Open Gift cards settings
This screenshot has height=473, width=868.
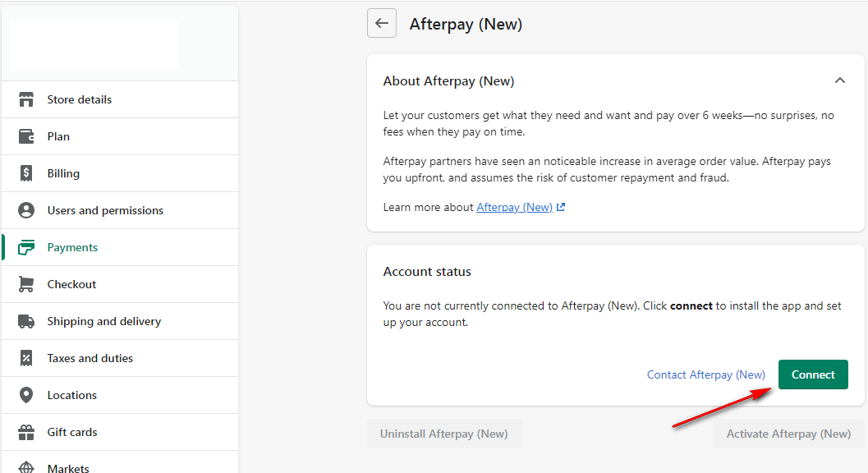120,432
